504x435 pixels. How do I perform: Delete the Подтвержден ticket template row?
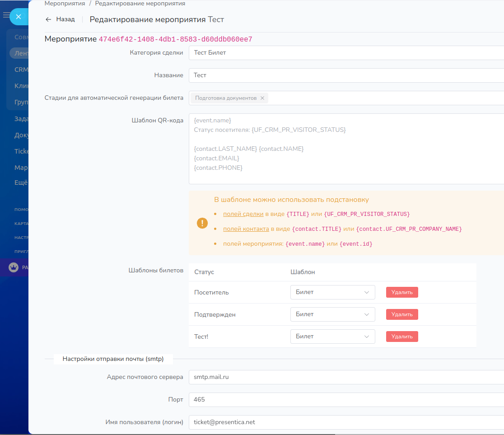(x=402, y=314)
